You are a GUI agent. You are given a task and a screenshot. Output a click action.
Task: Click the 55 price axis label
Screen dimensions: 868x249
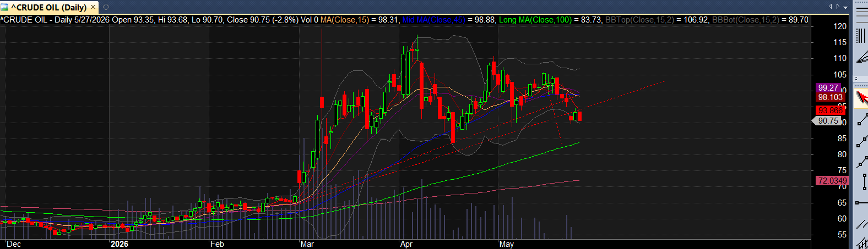pyautogui.click(x=842, y=235)
